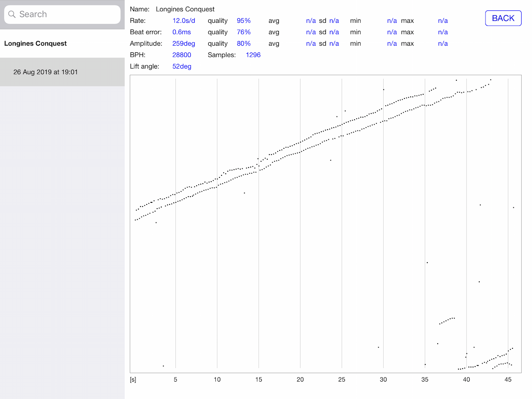Click the Rate row's max n/a value
Viewport: 532px width, 399px height.
point(443,21)
